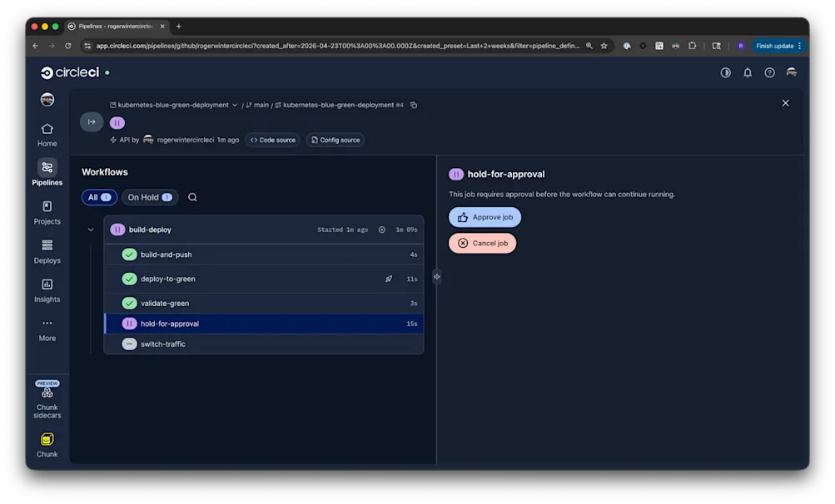The image size is (835, 504).
Task: Open the browser extensions puzzle icon
Action: pyautogui.click(x=693, y=46)
